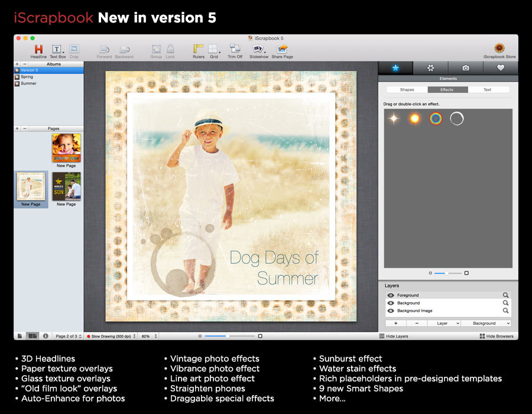Hide the Foreground layer with eye icon
The image size is (532, 414).
click(391, 295)
